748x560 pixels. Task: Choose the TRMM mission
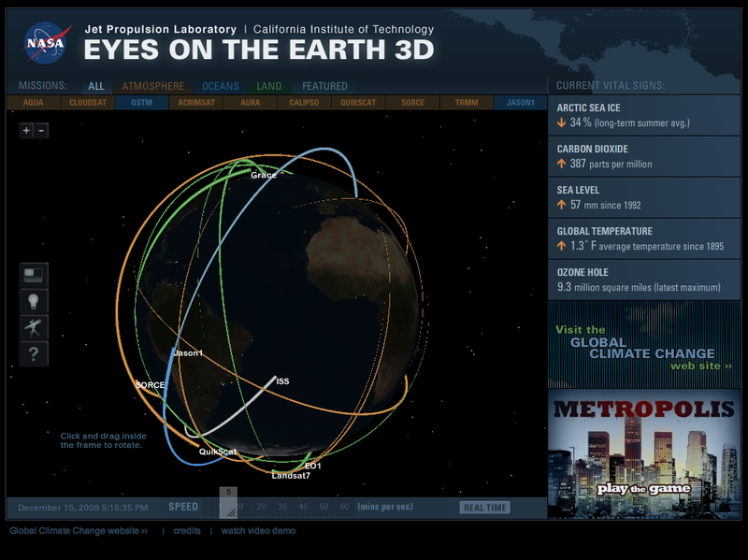click(x=467, y=103)
